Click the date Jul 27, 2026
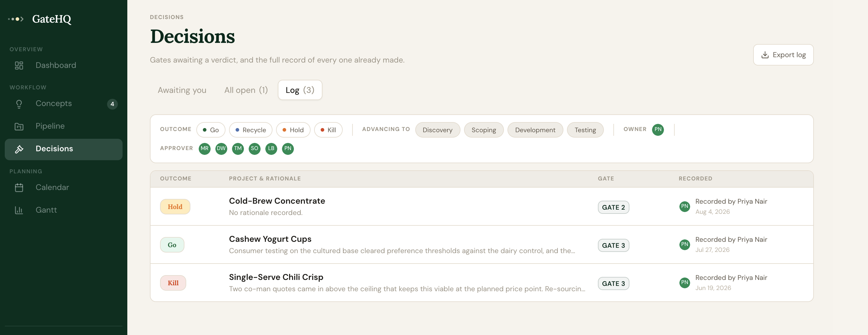868x335 pixels. tap(712, 250)
